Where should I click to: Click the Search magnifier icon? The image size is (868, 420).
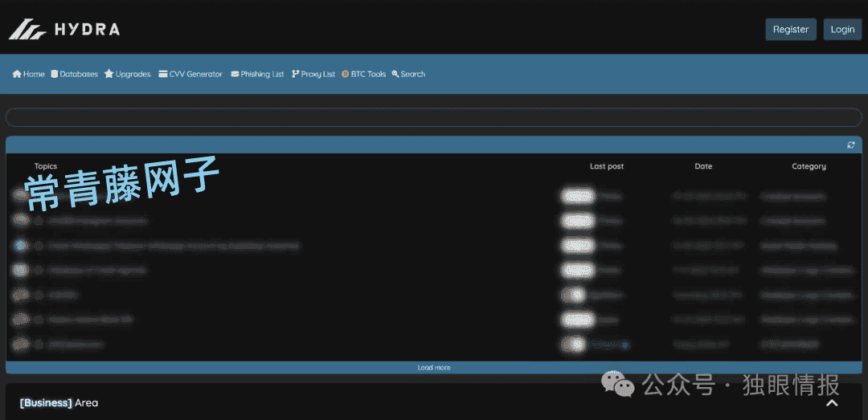395,74
